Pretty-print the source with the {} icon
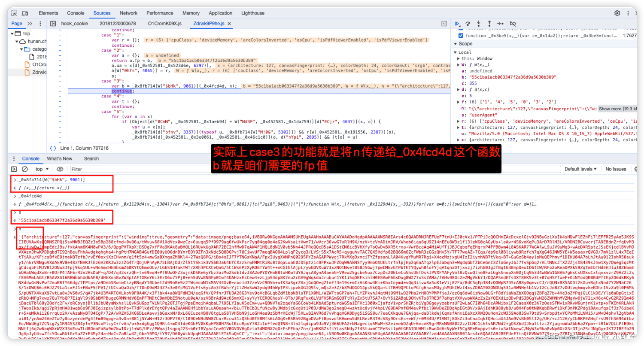644x346 pixels. (x=54, y=148)
